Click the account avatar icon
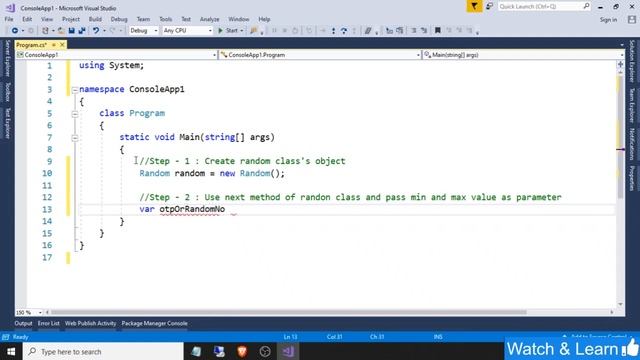Screen dimensions: 640x360 point(632,20)
